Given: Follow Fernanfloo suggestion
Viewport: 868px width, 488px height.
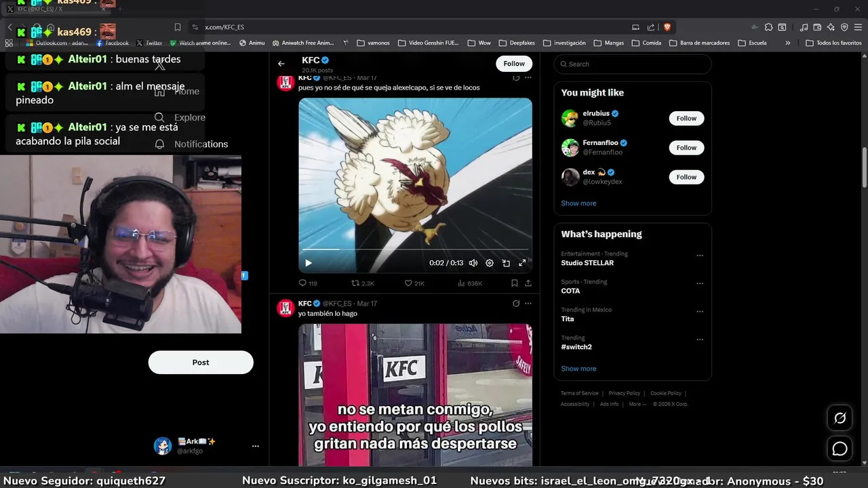Looking at the screenshot, I should [686, 148].
